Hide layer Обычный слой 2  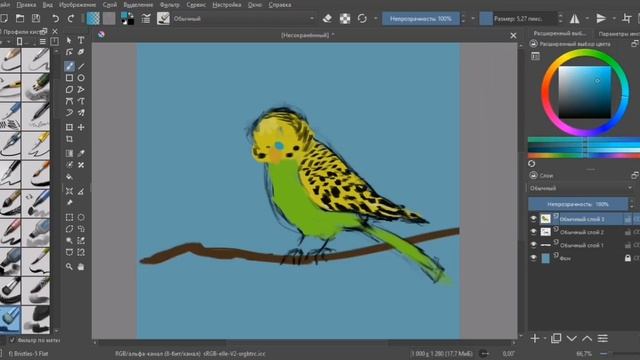tap(533, 231)
